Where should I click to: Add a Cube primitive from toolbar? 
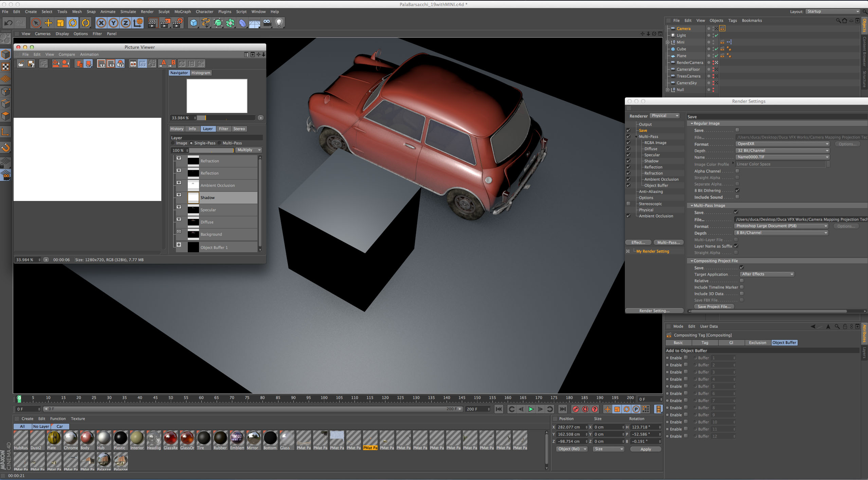tap(194, 23)
